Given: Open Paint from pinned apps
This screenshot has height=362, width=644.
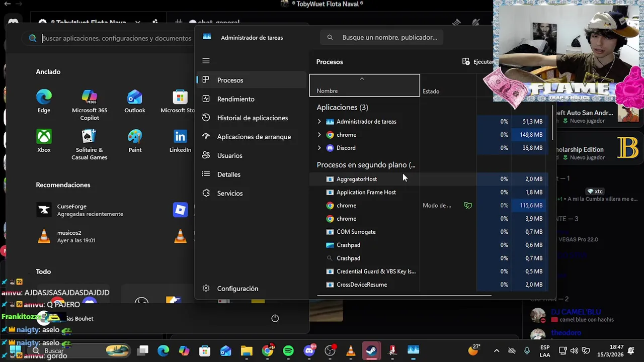Looking at the screenshot, I should (x=135, y=140).
